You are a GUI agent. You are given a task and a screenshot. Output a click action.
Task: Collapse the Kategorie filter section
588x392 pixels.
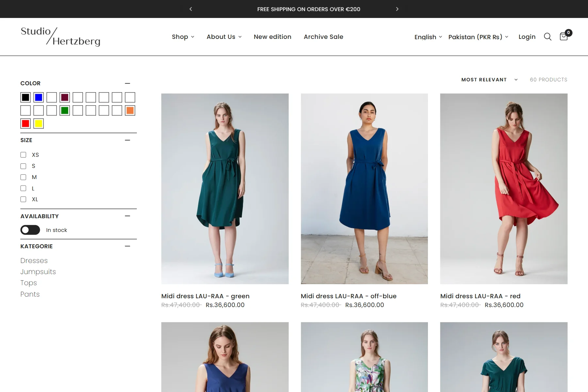click(x=127, y=246)
